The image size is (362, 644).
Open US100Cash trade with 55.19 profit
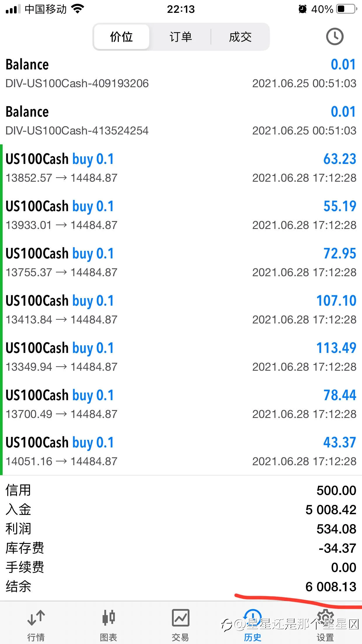point(181,215)
